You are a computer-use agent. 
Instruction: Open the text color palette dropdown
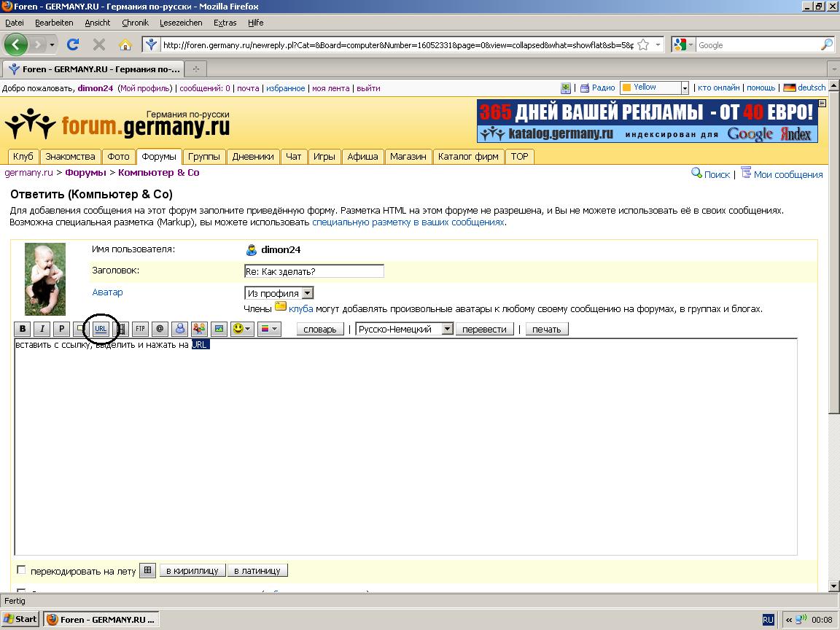pos(270,329)
